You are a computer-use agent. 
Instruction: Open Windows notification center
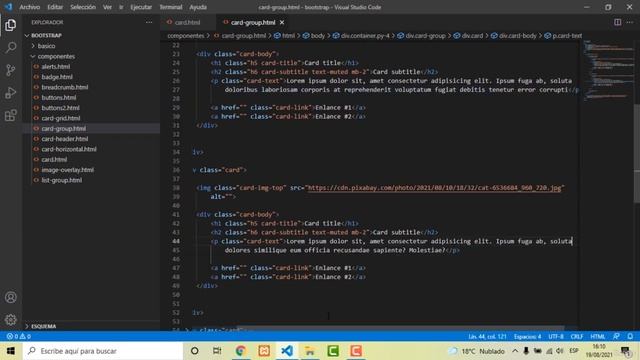(625, 351)
